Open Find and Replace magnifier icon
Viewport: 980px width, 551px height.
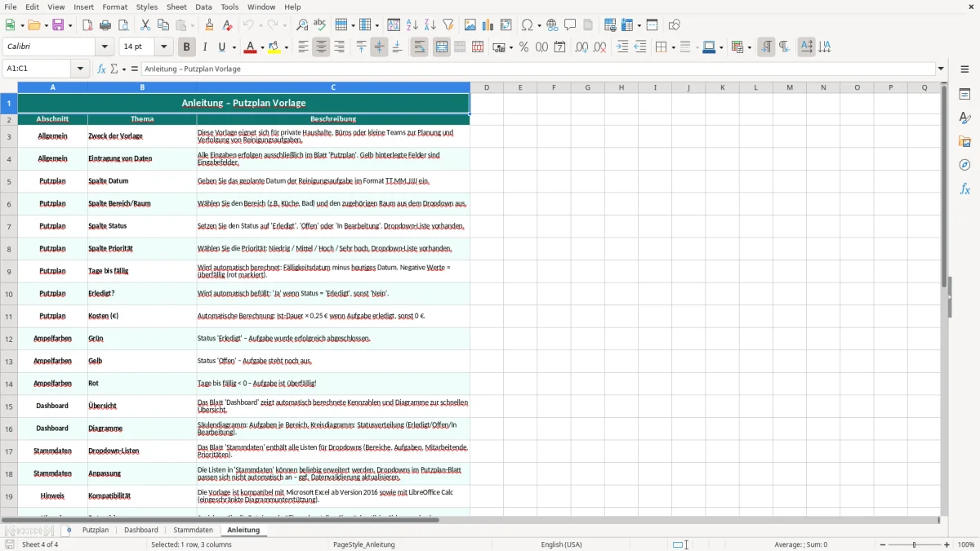[x=301, y=25]
